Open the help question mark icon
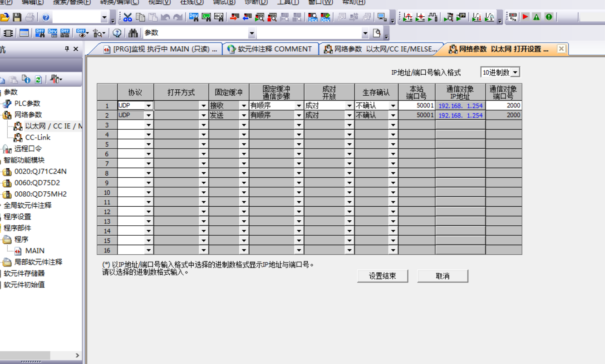 (46, 17)
